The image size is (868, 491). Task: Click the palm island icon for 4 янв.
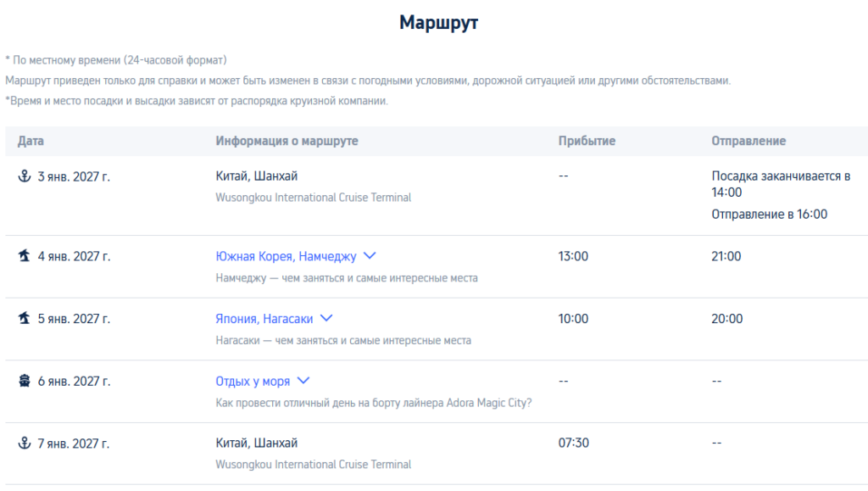click(x=25, y=256)
